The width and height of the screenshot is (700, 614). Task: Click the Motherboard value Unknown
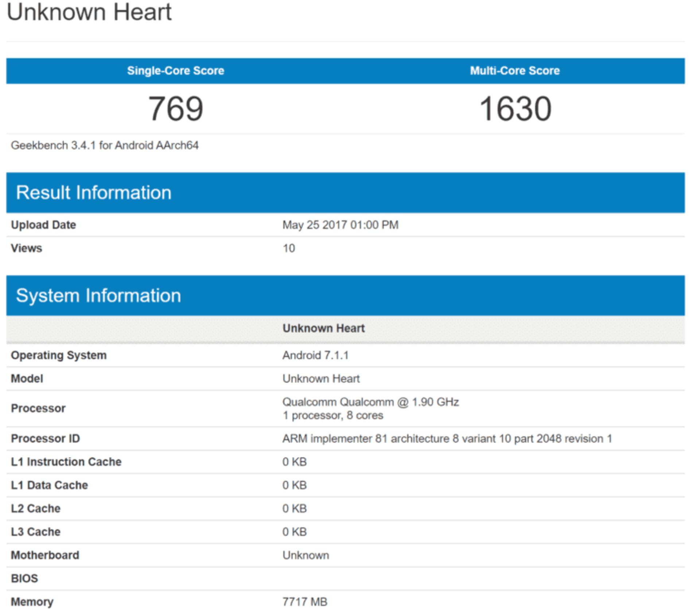tap(306, 555)
